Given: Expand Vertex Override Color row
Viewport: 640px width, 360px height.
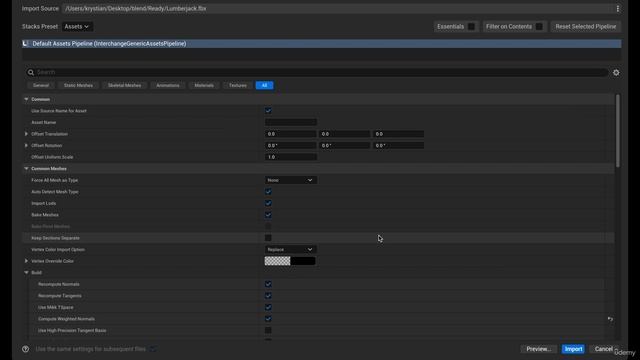Looking at the screenshot, I should point(26,261).
